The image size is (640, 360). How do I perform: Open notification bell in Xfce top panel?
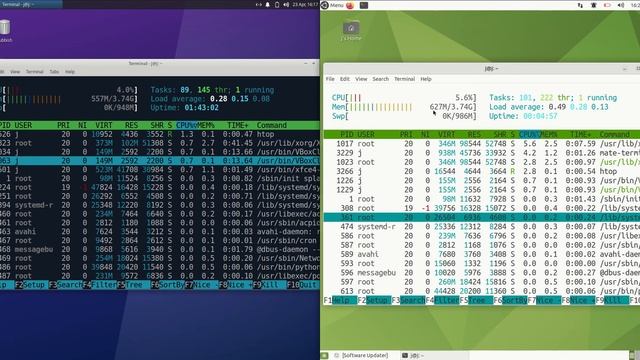[268, 4]
